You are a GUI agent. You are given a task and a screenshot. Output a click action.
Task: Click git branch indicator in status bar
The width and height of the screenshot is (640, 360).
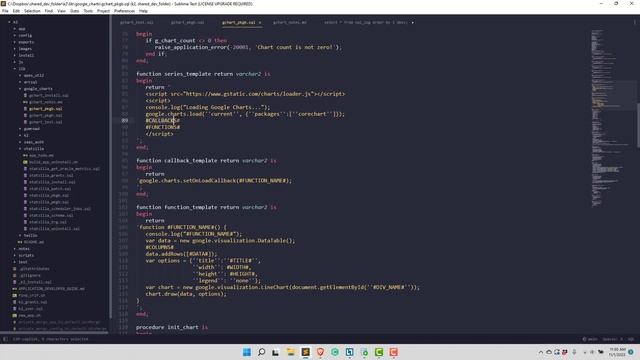tap(590, 339)
